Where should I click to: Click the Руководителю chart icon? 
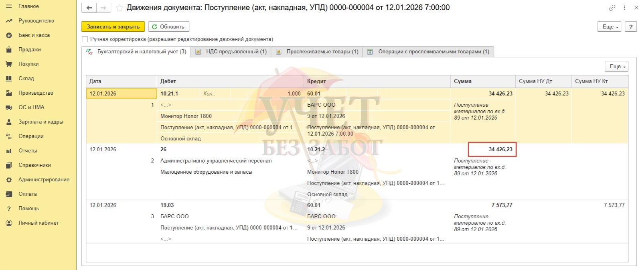click(x=9, y=21)
